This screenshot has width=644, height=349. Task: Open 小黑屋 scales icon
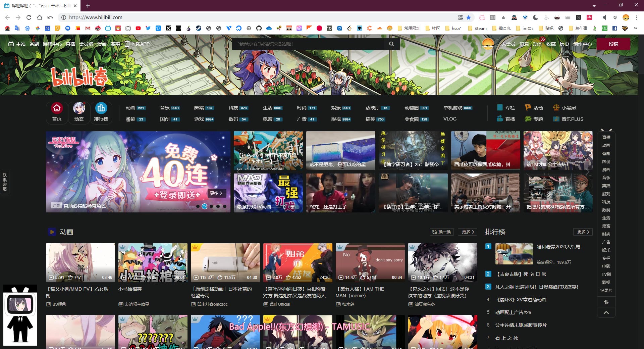point(556,107)
